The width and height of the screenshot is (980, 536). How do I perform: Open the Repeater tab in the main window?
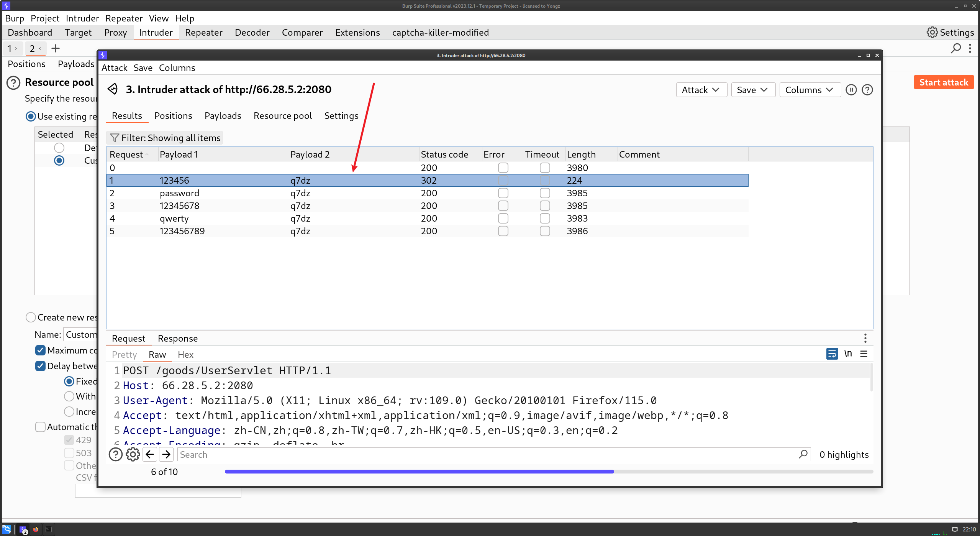(203, 32)
